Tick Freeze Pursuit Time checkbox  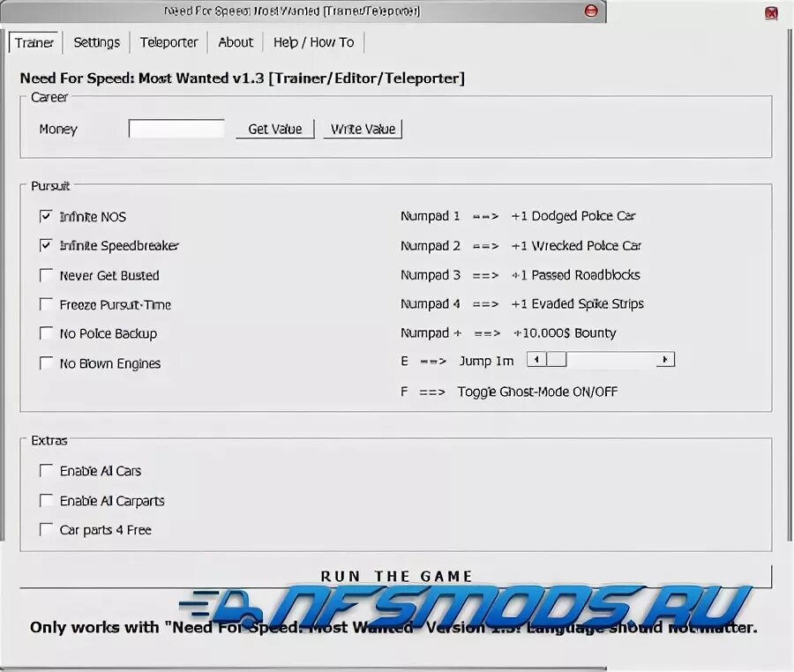(46, 304)
